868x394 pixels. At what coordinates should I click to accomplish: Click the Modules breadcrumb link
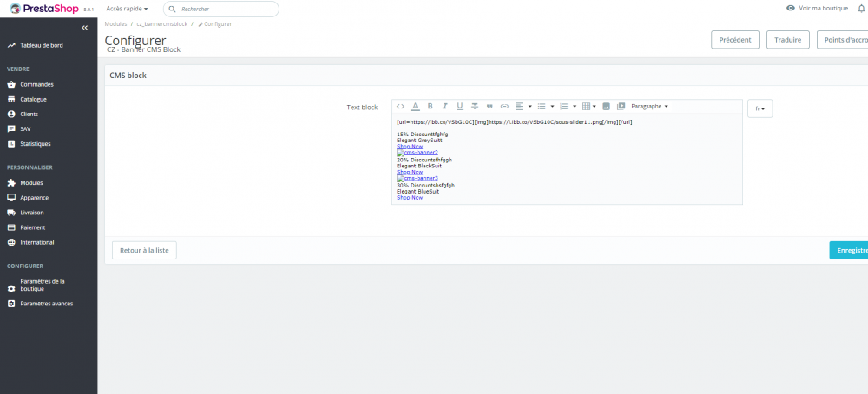coord(115,24)
